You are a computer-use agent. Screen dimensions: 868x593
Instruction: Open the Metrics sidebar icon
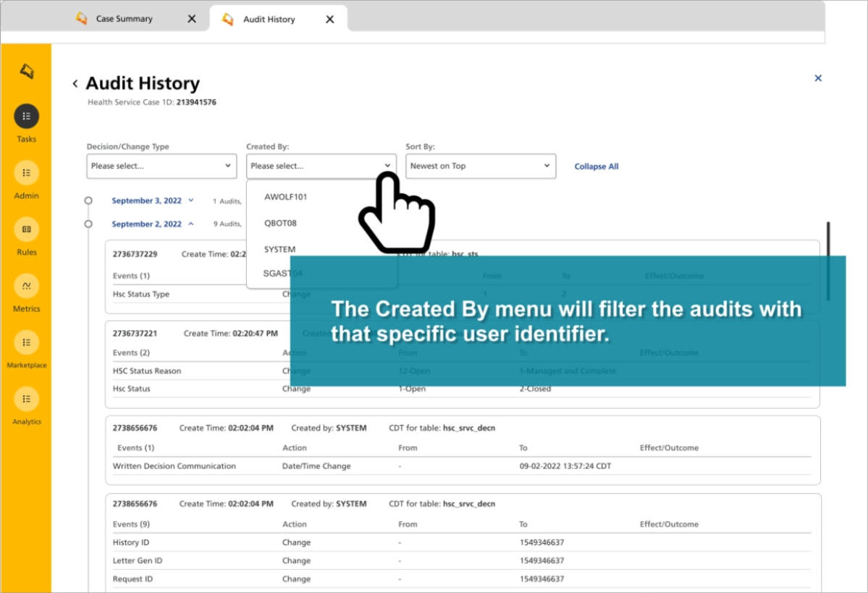[27, 286]
